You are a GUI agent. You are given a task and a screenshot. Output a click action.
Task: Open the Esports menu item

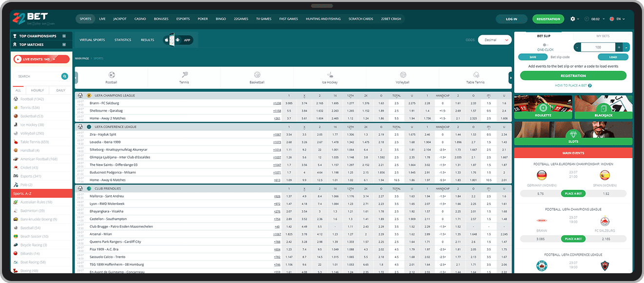click(x=183, y=19)
